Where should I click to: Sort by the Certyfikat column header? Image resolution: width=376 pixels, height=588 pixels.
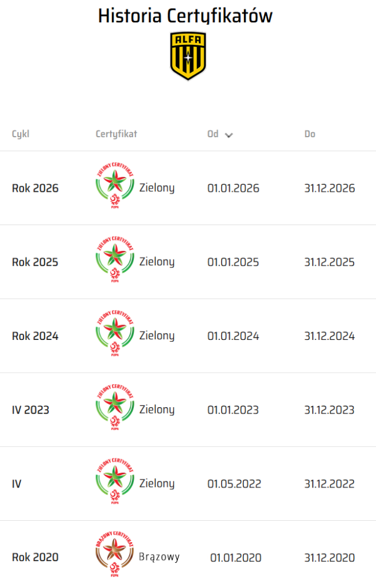(117, 134)
